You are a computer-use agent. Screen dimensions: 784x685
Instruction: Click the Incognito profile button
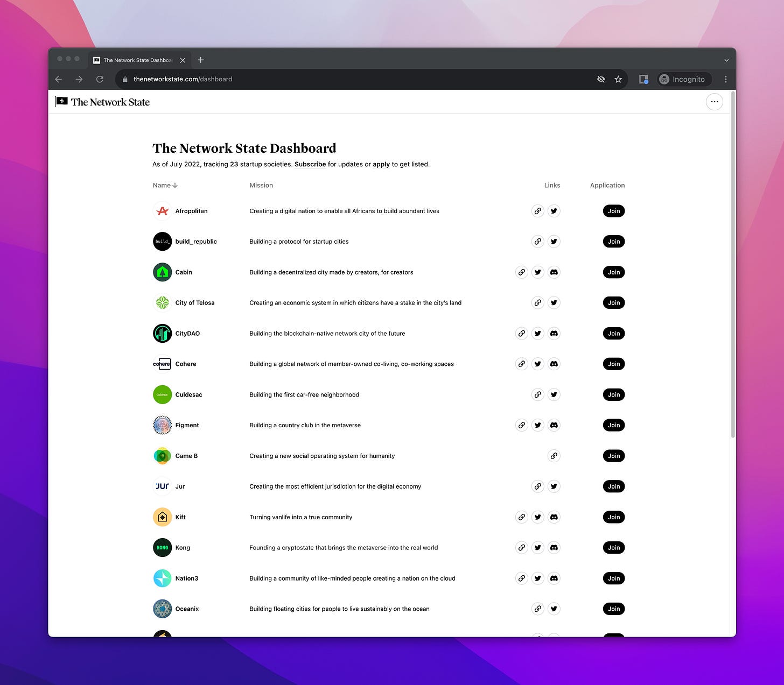point(684,79)
